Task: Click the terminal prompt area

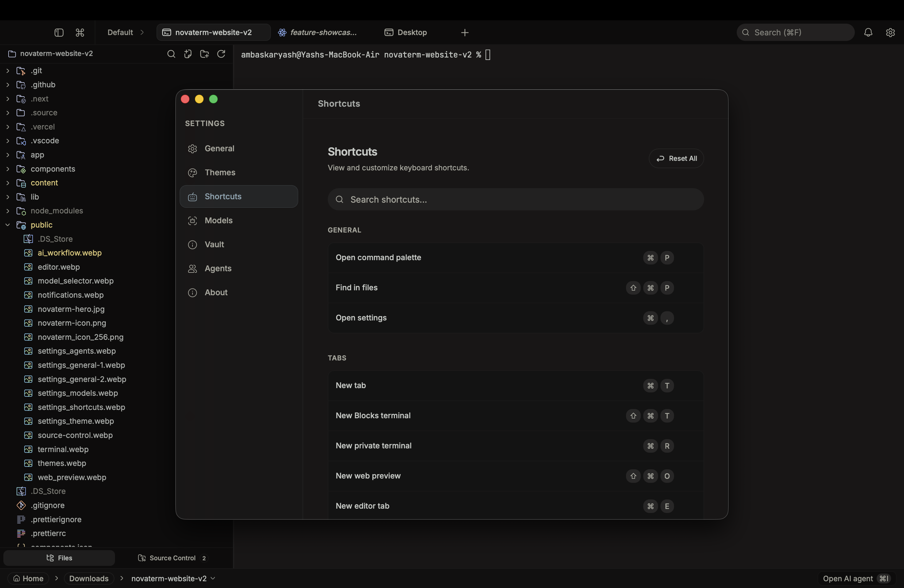Action: coord(366,55)
